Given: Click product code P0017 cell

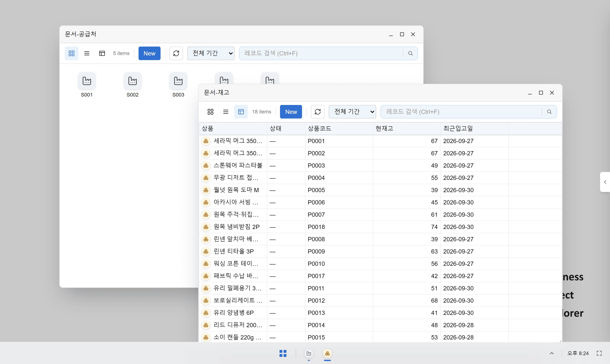Looking at the screenshot, I should pos(339,276).
